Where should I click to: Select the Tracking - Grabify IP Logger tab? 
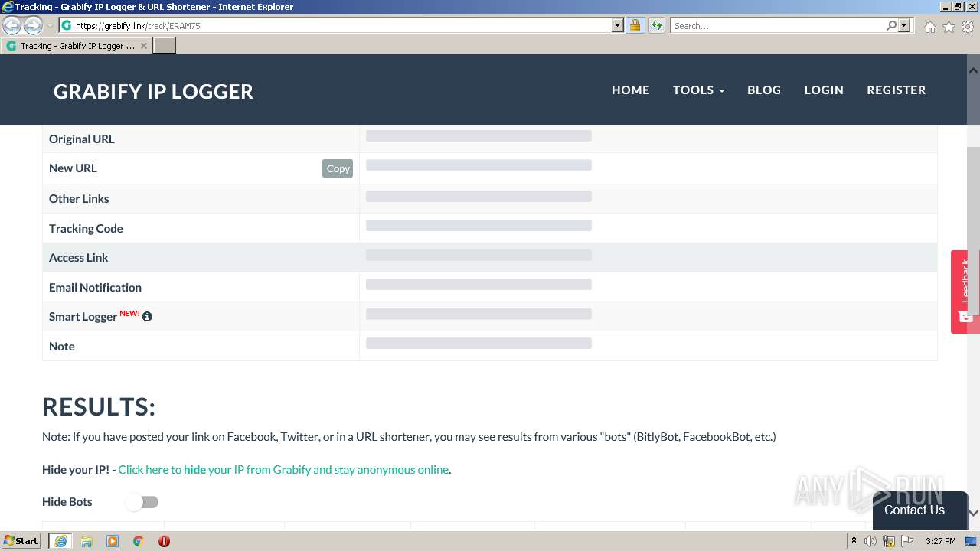[77, 46]
